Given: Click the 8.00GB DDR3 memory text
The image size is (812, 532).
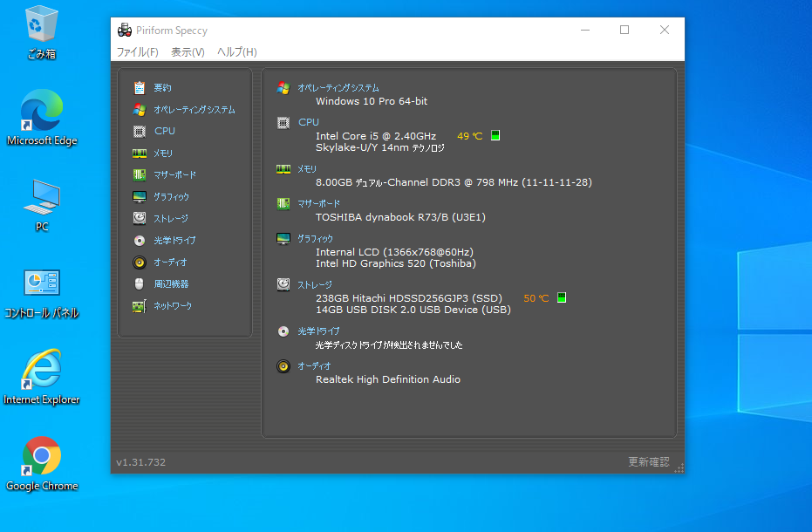Looking at the screenshot, I should pos(454,182).
